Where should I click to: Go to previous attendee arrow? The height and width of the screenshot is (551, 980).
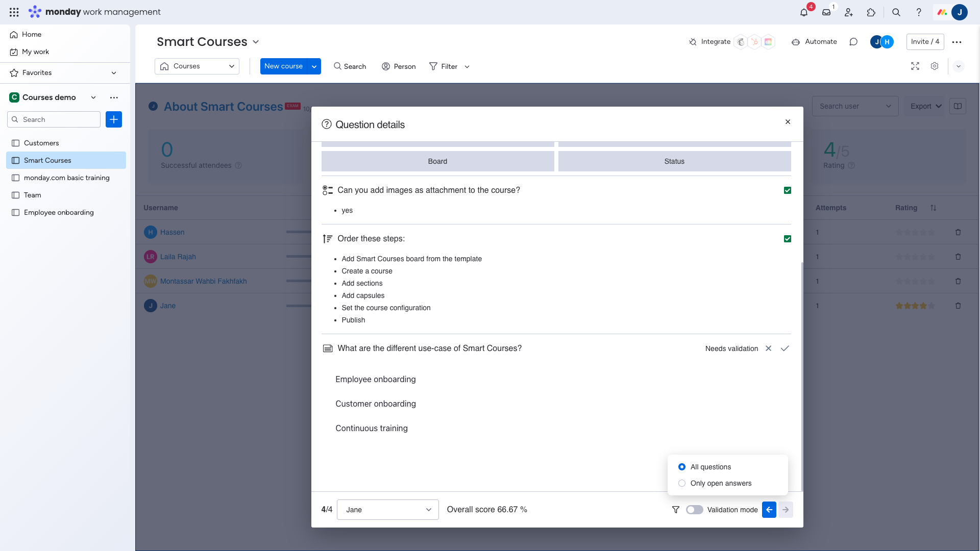click(x=769, y=510)
